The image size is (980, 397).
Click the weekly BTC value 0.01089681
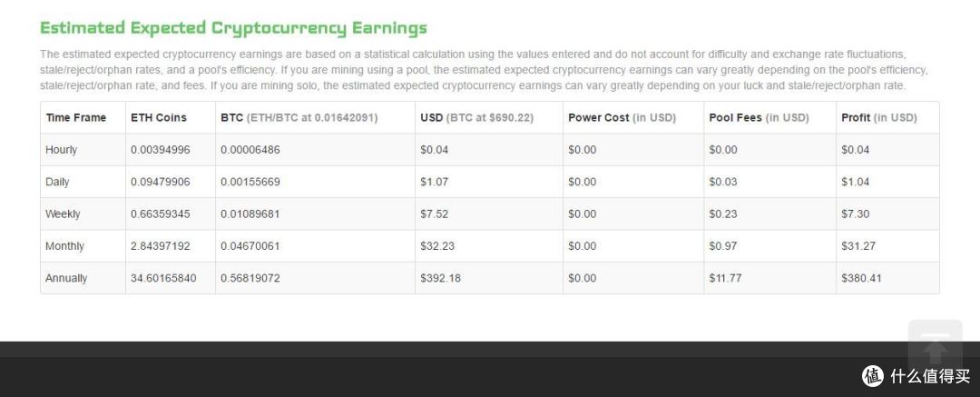(250, 214)
